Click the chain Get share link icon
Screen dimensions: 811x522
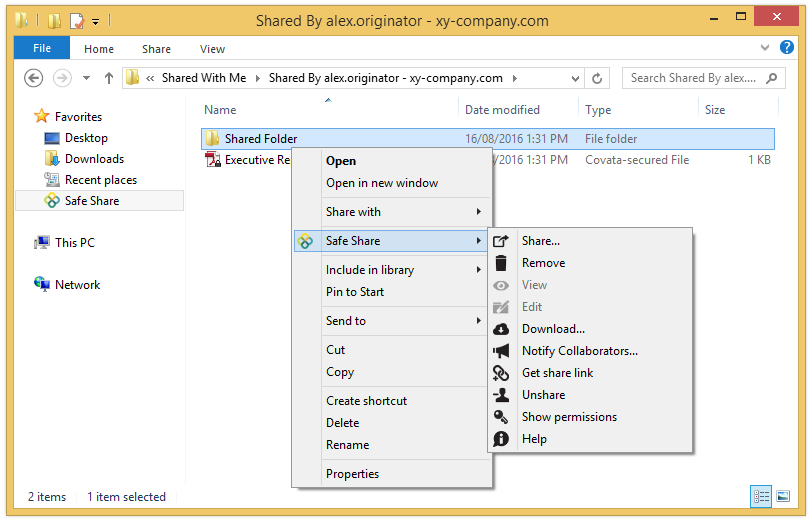[x=502, y=373]
